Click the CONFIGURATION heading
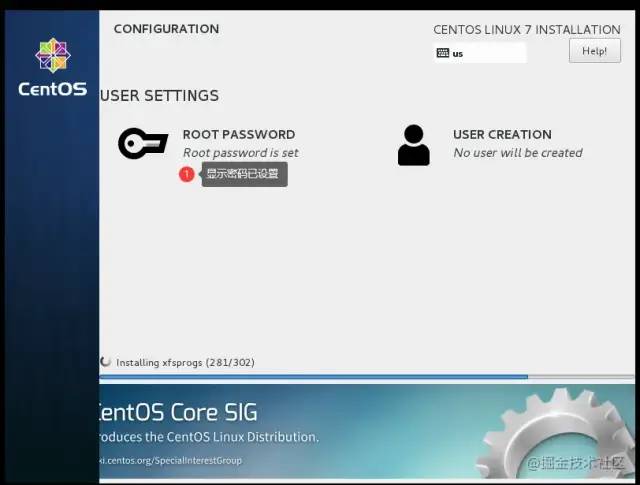This screenshot has height=485, width=640. click(x=167, y=29)
